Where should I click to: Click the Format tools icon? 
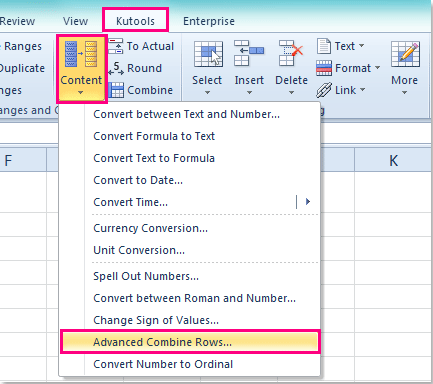click(x=324, y=68)
